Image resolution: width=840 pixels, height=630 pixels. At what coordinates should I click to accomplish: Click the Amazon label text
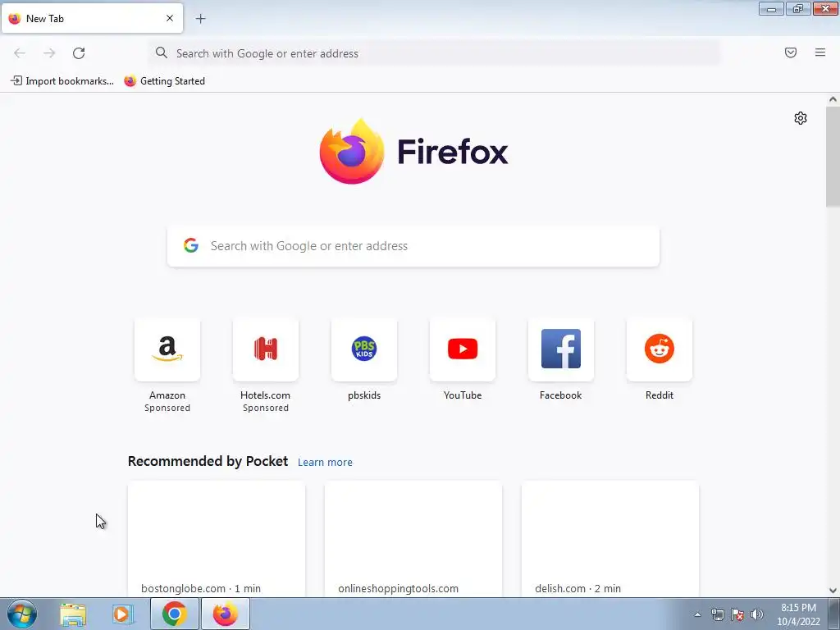coord(167,395)
